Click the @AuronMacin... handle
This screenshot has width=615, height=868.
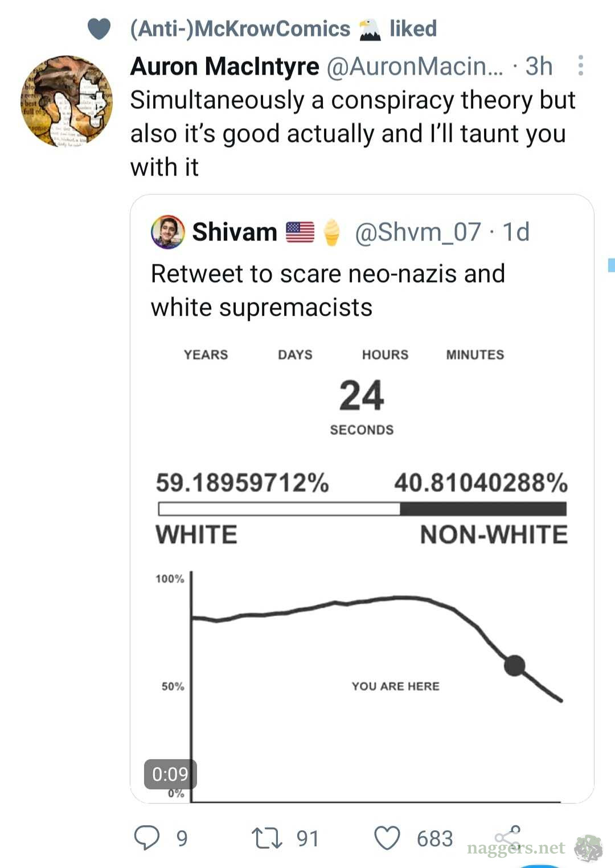pyautogui.click(x=415, y=67)
